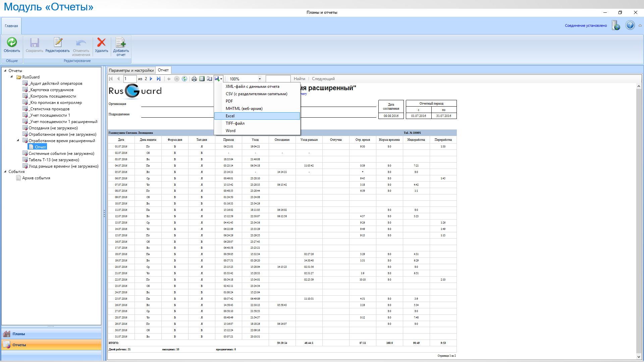Click the Обновить refresh icon

(12, 43)
